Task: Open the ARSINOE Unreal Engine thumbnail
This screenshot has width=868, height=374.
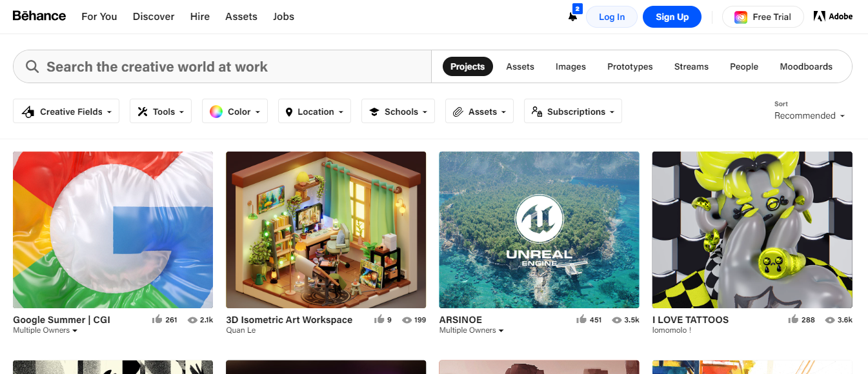Action: 540,230
